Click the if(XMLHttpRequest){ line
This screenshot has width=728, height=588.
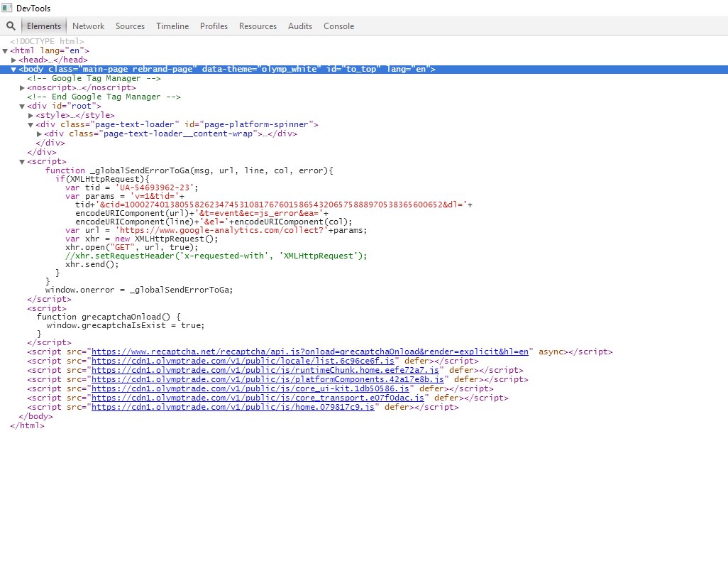pos(103,180)
